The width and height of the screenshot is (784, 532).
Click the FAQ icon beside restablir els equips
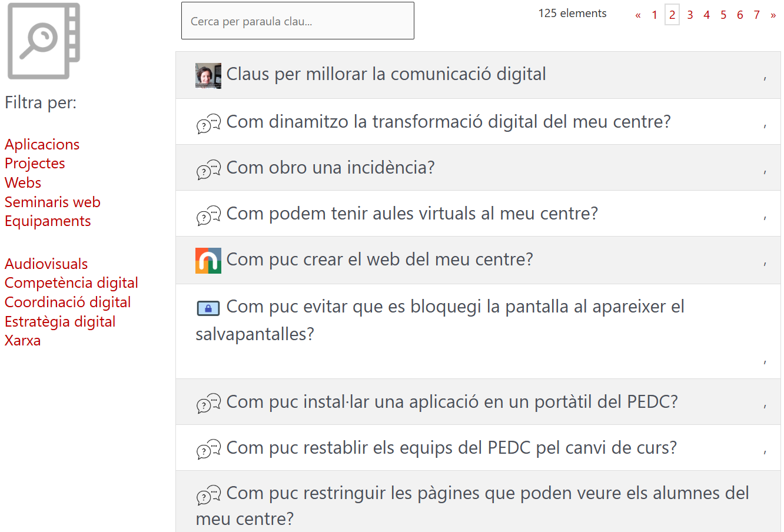208,449
